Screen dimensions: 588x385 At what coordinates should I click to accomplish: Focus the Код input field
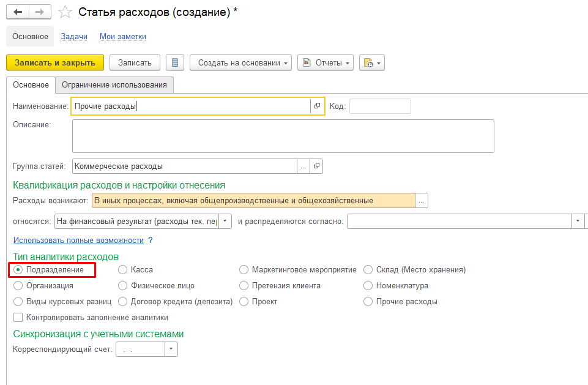[x=380, y=106]
